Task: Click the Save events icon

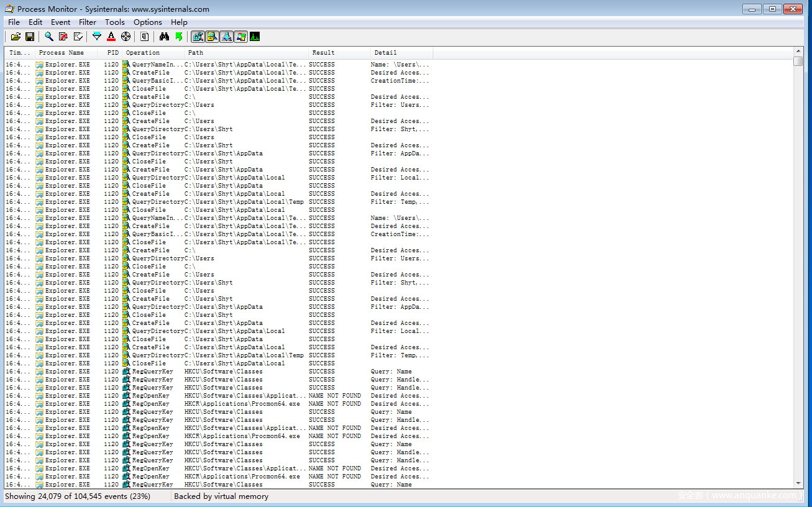Action: [30, 37]
